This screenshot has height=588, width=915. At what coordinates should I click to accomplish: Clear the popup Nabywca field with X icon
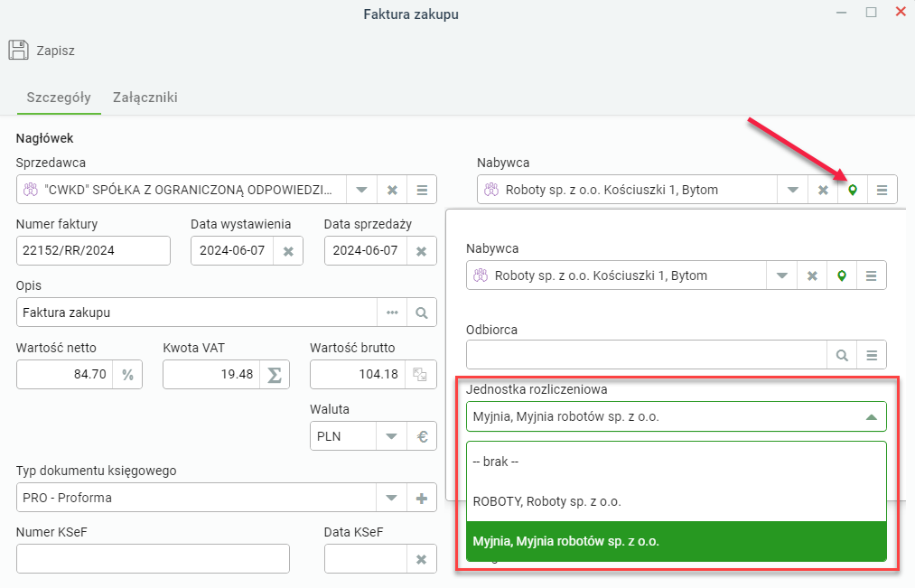812,275
